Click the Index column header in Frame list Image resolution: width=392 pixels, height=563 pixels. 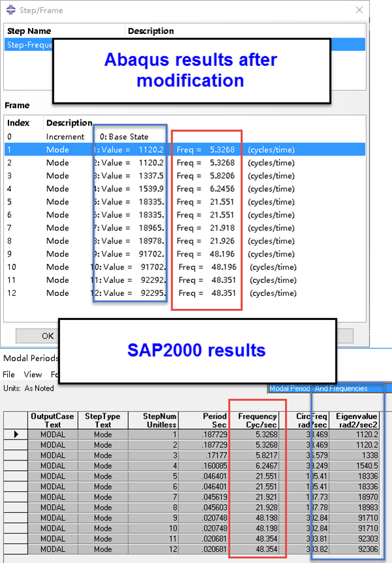[18, 123]
